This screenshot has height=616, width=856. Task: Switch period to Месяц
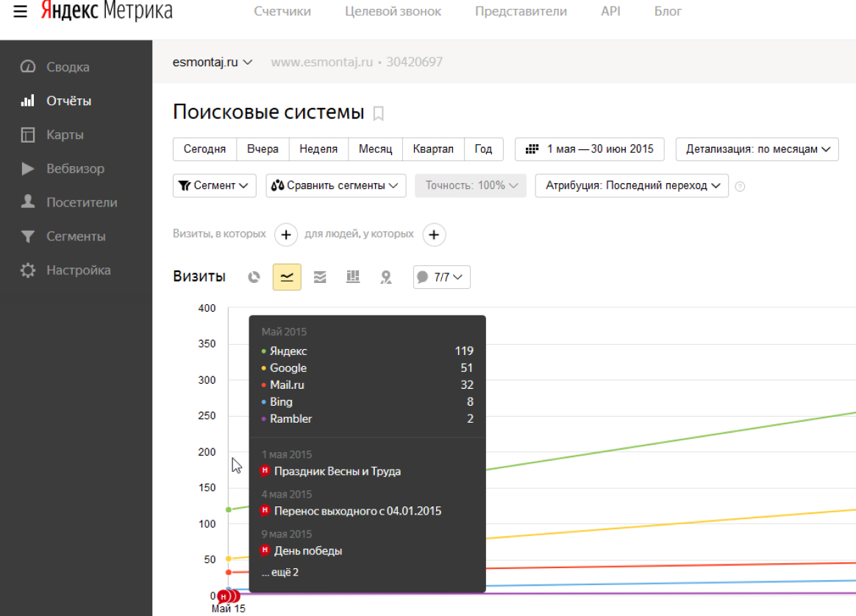376,149
